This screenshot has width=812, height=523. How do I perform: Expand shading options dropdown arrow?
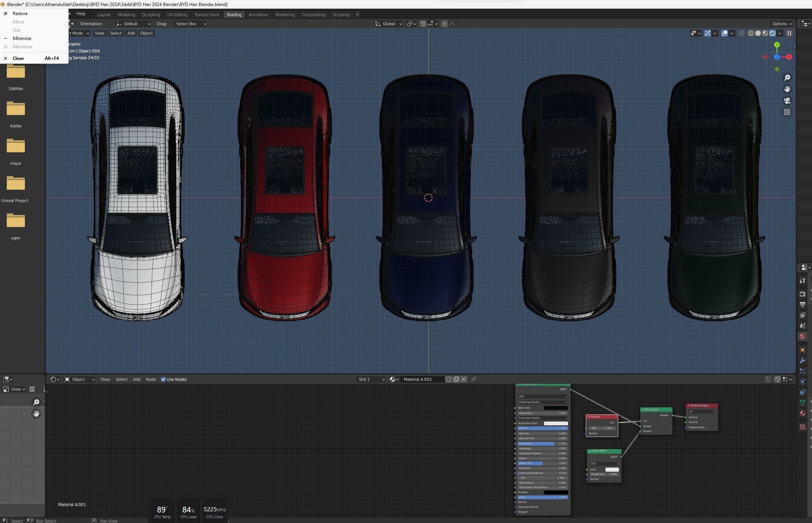[780, 33]
